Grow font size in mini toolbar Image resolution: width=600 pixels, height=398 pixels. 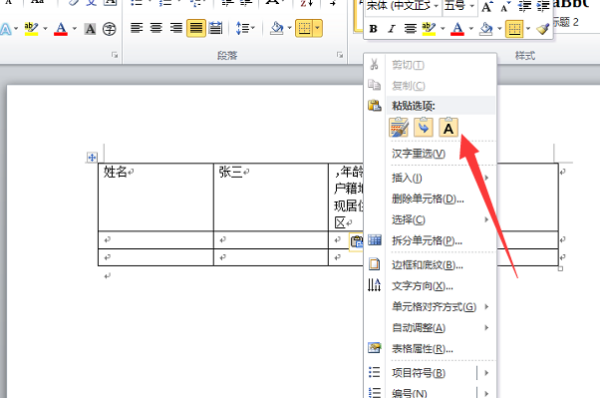[x=487, y=7]
